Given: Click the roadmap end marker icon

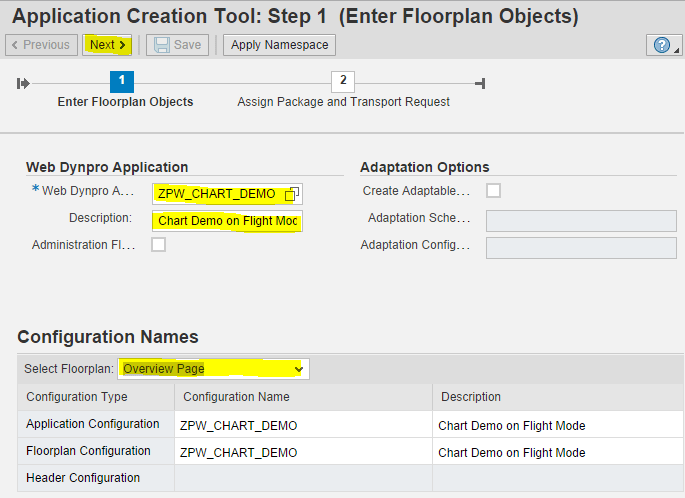Looking at the screenshot, I should [x=481, y=83].
